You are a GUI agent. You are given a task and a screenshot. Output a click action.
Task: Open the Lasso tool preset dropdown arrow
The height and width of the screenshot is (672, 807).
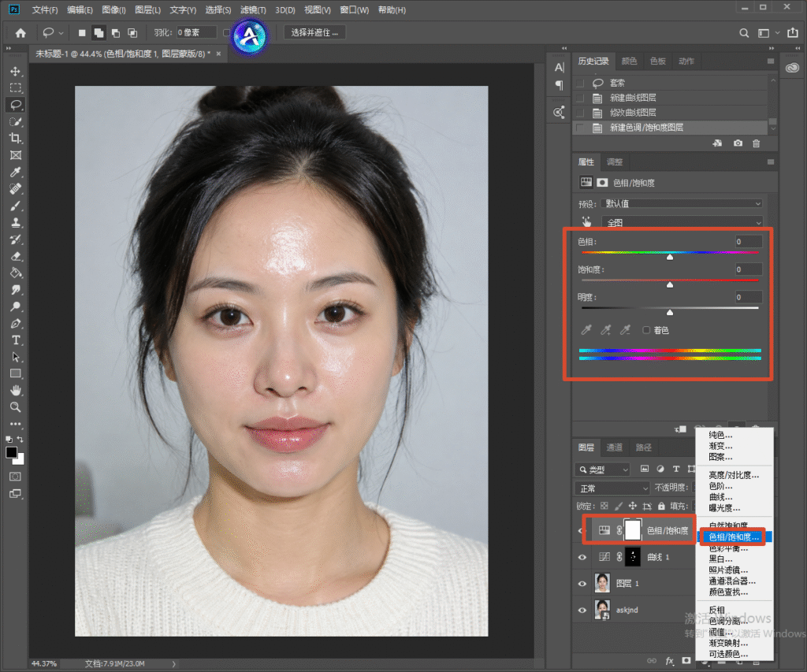[x=61, y=33]
